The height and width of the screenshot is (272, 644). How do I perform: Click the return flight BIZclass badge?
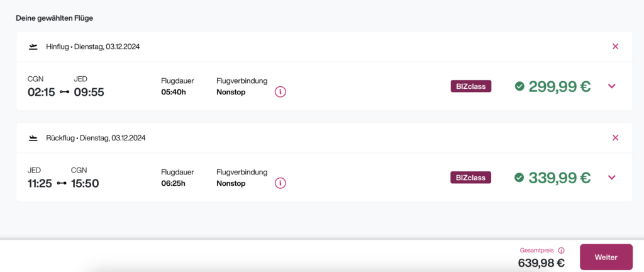point(470,178)
